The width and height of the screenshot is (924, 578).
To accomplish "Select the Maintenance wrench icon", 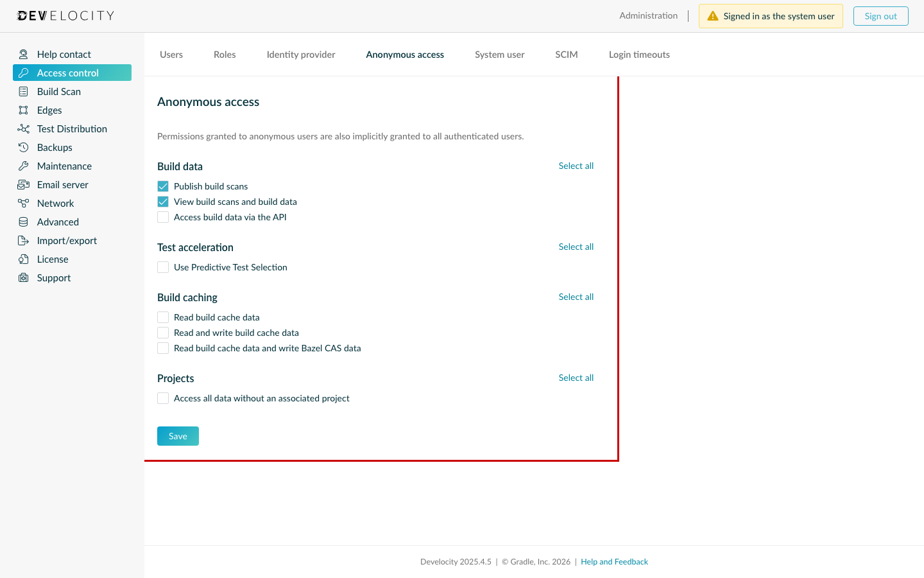I will tap(24, 166).
